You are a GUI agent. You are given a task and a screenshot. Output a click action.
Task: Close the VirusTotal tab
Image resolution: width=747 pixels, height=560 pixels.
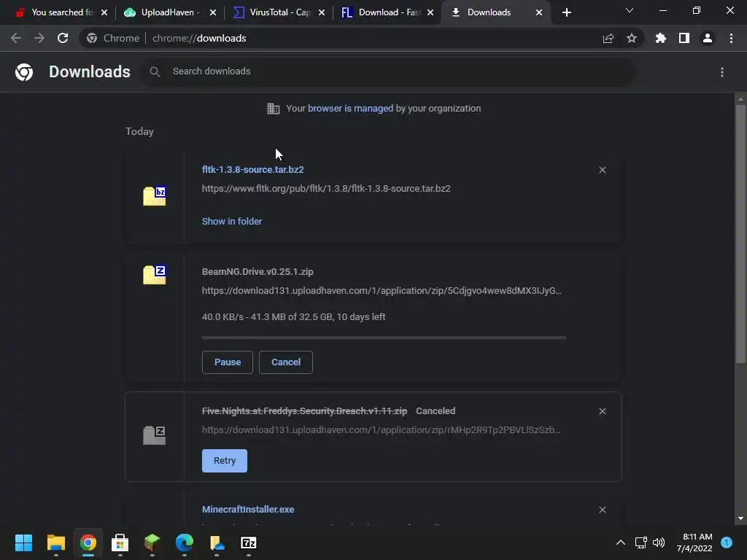click(322, 12)
